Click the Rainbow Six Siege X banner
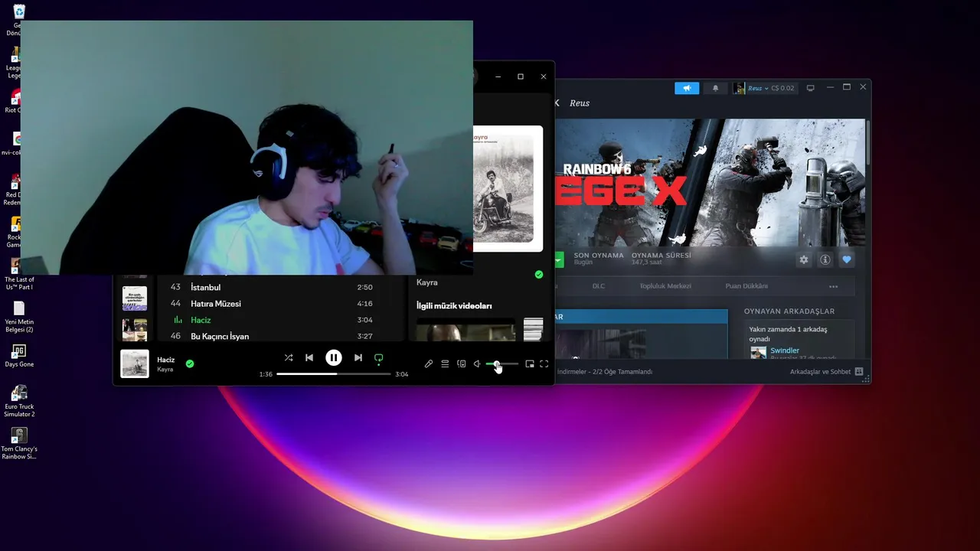 click(710, 182)
